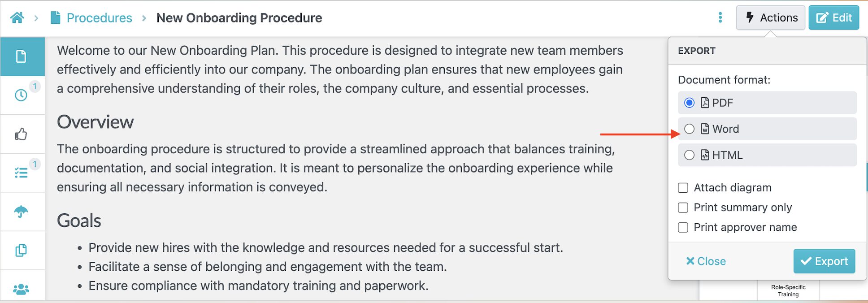Close the Export panel
Screen dimensions: 868x303
[x=705, y=261]
